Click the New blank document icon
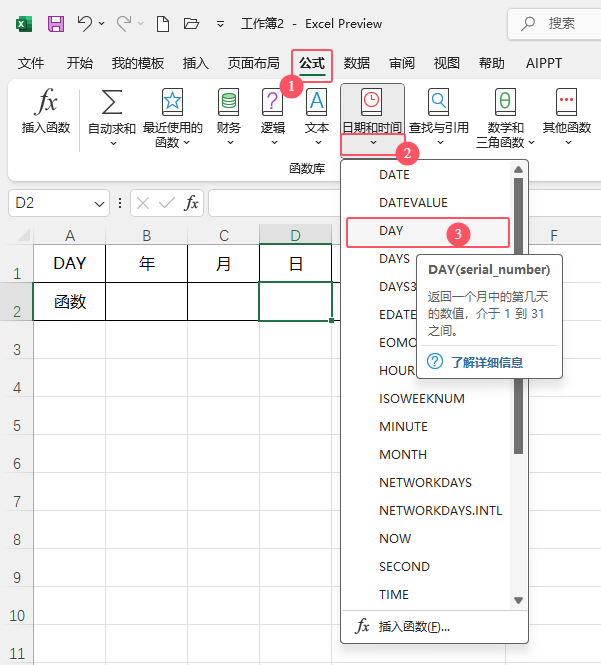601x665 pixels. 163,24
